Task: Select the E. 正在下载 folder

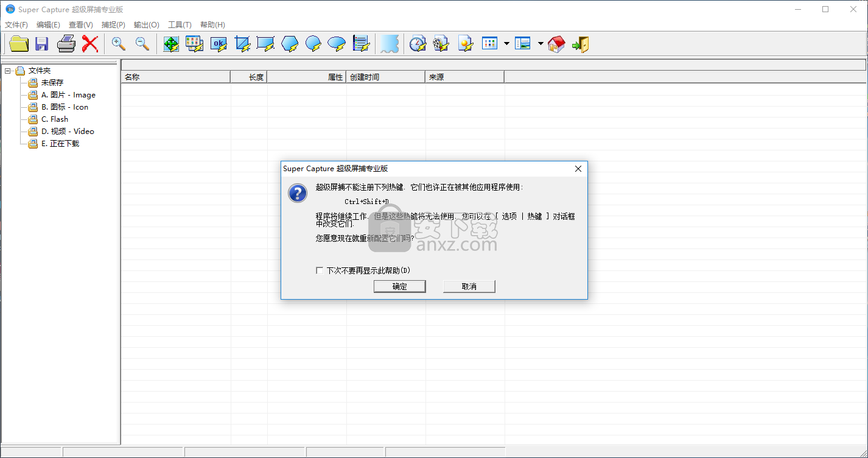Action: pyautogui.click(x=60, y=144)
